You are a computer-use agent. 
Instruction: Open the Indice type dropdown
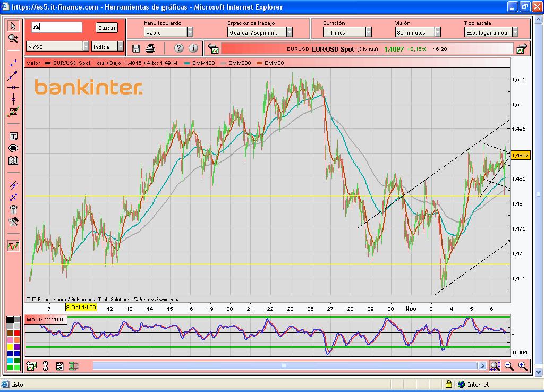tap(107, 47)
